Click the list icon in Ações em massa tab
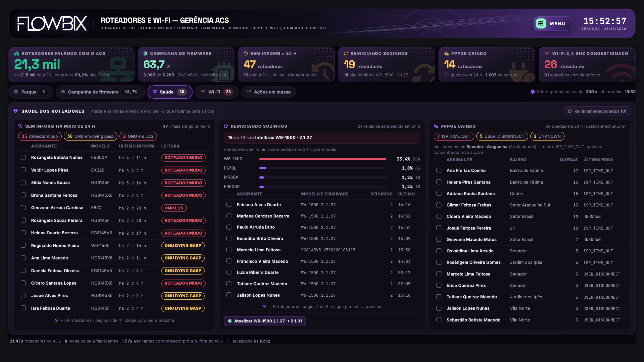The height and width of the screenshot is (362, 644). click(249, 92)
